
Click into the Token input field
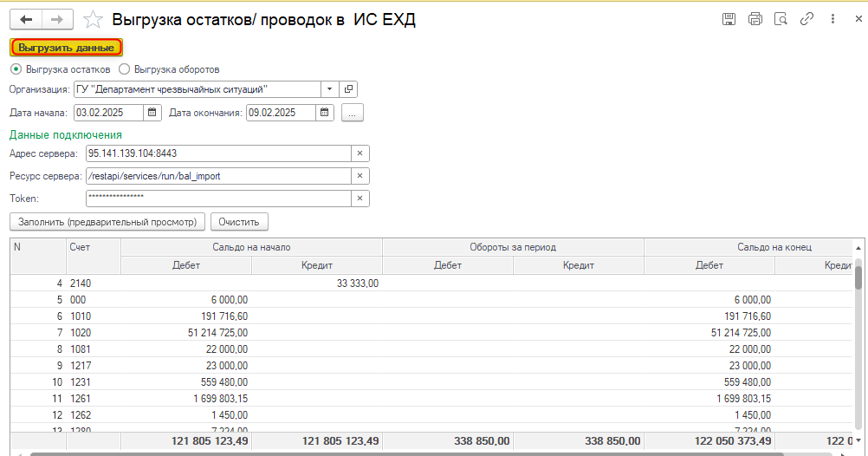click(217, 199)
